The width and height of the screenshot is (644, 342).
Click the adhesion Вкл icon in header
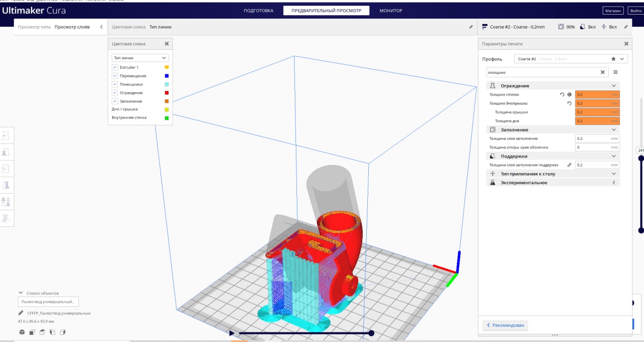[604, 27]
